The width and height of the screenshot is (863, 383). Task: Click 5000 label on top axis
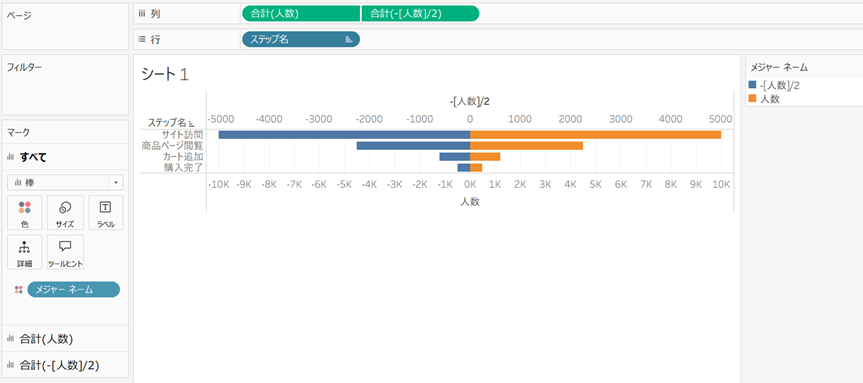click(721, 119)
